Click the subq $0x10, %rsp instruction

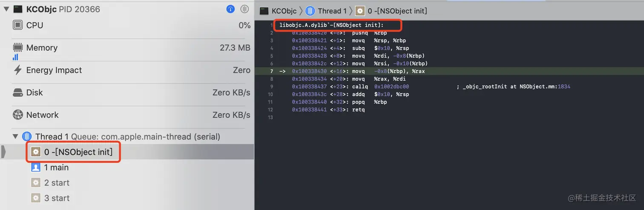[x=380, y=48]
